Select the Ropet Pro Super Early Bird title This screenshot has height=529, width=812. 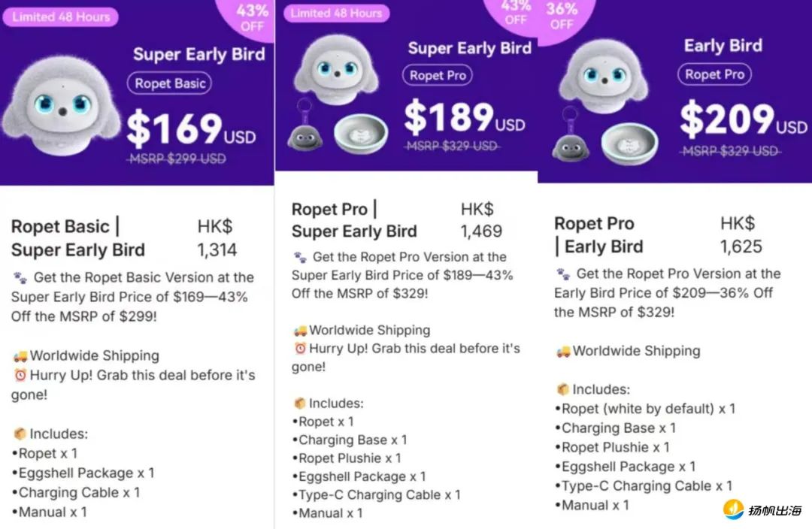click(354, 220)
